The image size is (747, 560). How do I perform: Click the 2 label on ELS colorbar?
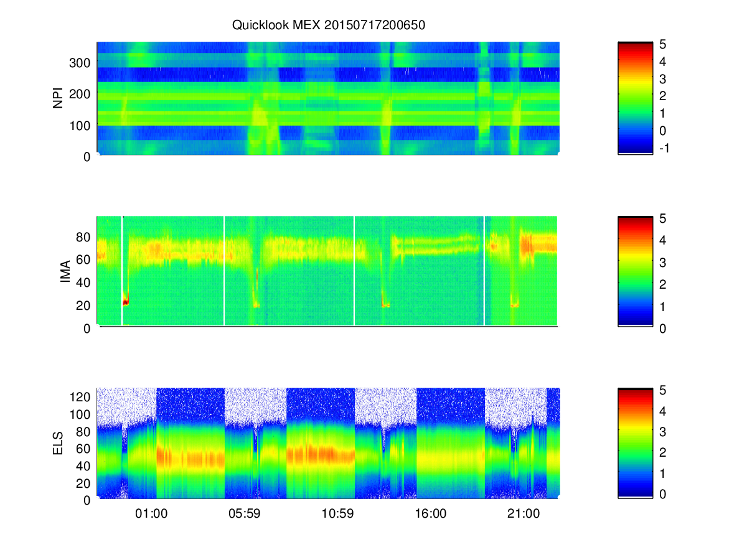(x=663, y=452)
